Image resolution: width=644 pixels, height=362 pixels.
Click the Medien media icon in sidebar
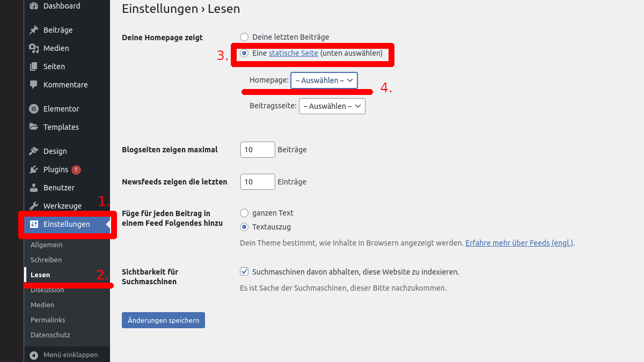(x=34, y=48)
